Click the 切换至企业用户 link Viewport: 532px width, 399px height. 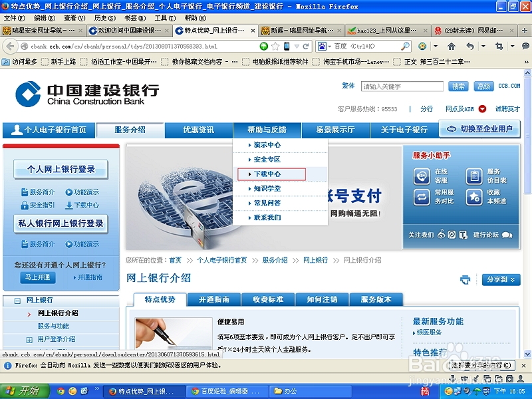(481, 130)
